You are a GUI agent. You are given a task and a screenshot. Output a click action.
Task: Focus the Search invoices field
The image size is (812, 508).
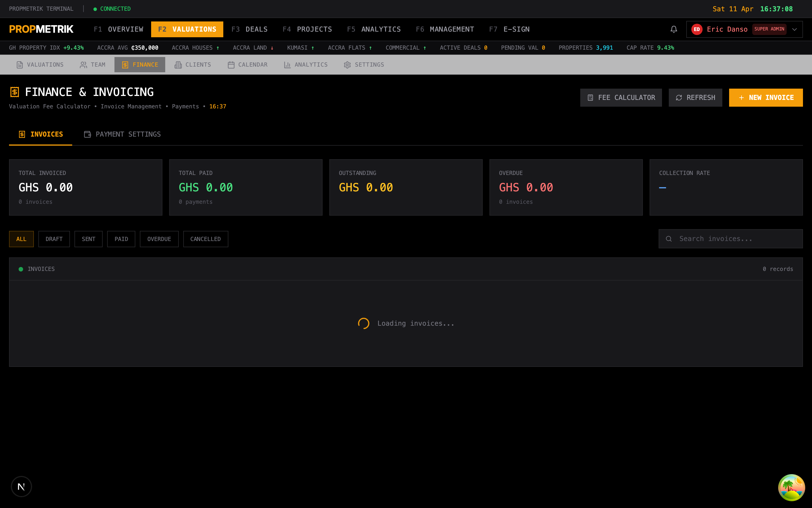tap(731, 238)
